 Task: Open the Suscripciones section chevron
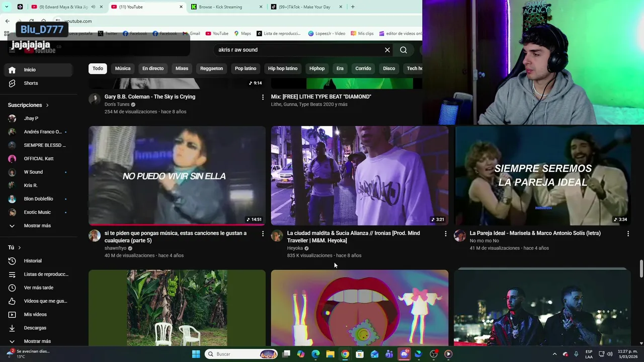47,105
